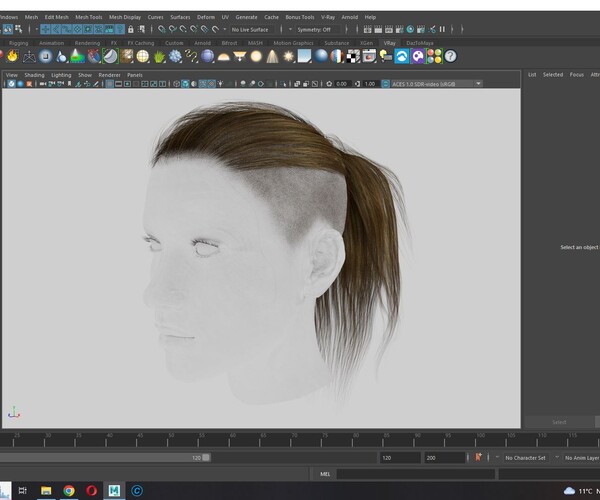Click the curvy yellow rope shelf icon
The width and height of the screenshot is (600, 500).
(x=191, y=57)
